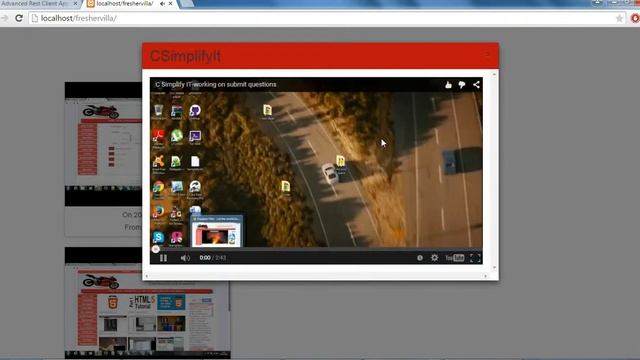Open video title 'C Simplify IT working on submit questions'
Viewport: 640px width, 360px height.
[x=216, y=84]
